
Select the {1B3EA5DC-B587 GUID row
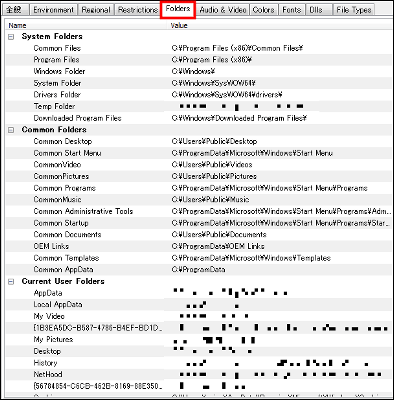199,328
